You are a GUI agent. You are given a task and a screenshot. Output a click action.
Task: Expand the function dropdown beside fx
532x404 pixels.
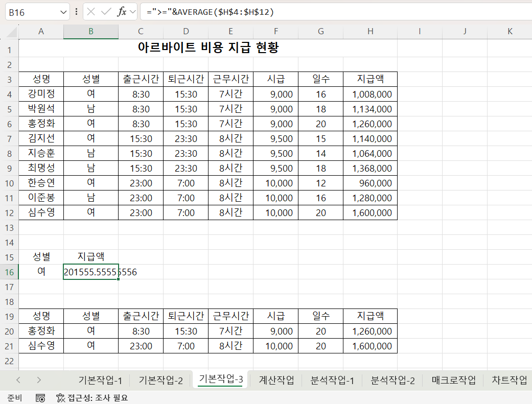[x=133, y=12]
